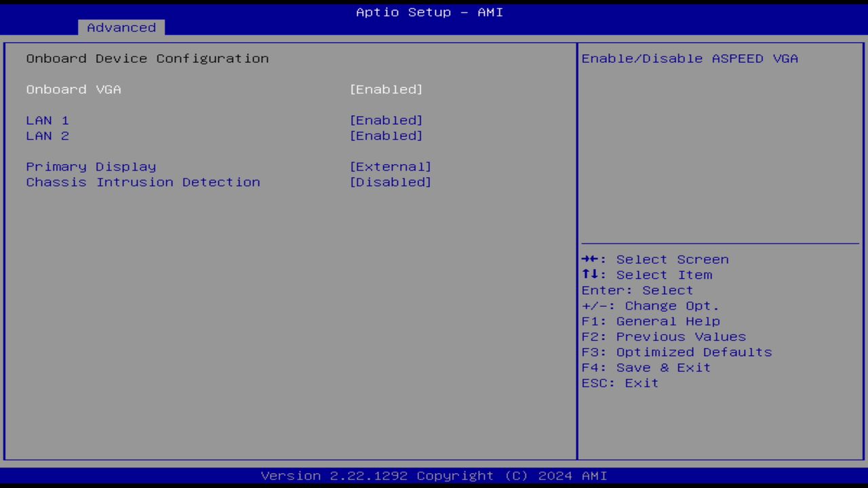Select the LAN 2 setting label
Screen dimensions: 868x488
click(47, 136)
